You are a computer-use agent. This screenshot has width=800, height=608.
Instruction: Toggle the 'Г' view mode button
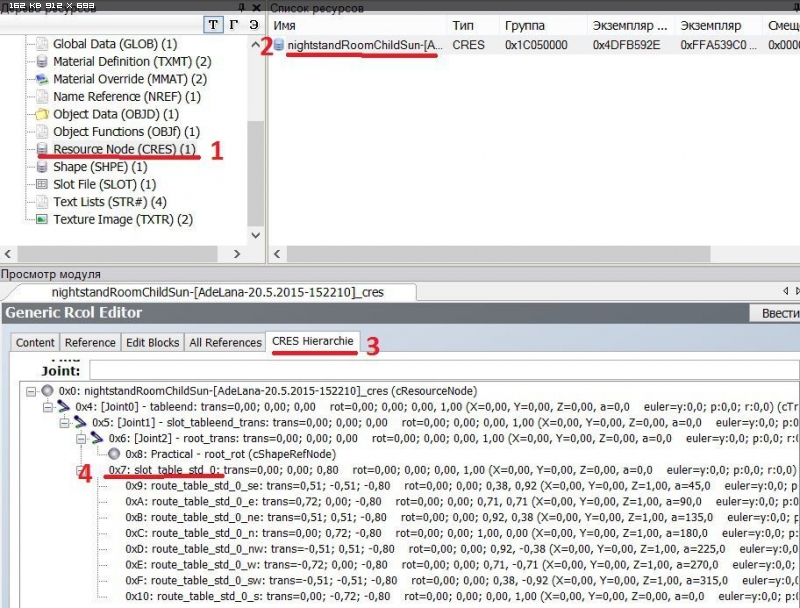point(234,25)
